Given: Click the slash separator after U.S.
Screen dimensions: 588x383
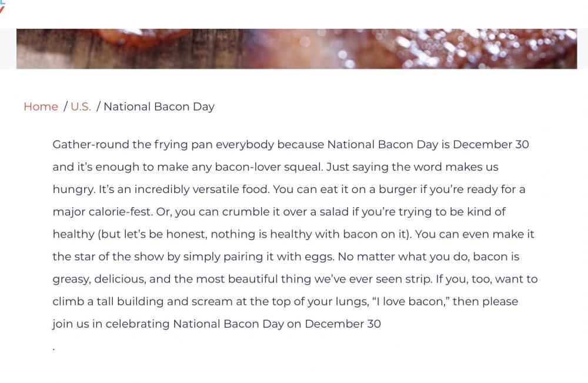Looking at the screenshot, I should coord(98,106).
